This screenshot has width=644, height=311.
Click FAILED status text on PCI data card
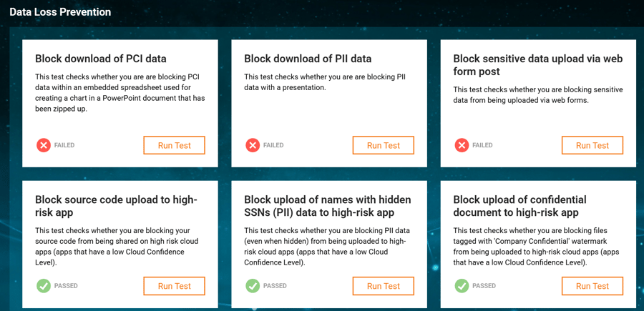64,145
